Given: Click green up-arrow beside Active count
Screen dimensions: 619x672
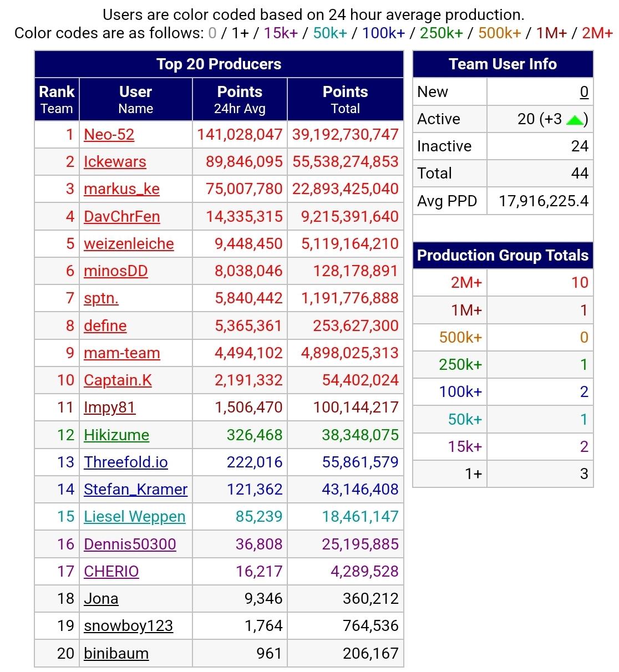Looking at the screenshot, I should (575, 120).
